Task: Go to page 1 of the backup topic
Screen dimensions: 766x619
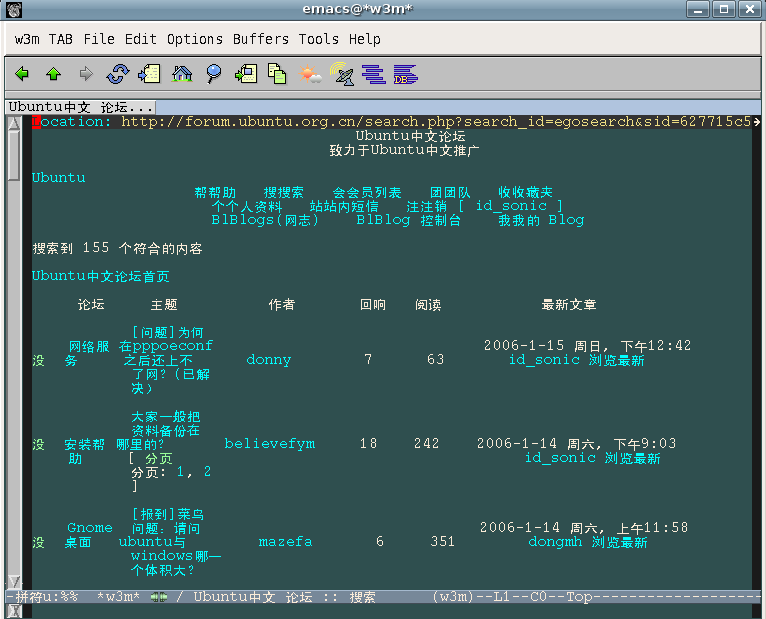Action: tap(180, 472)
